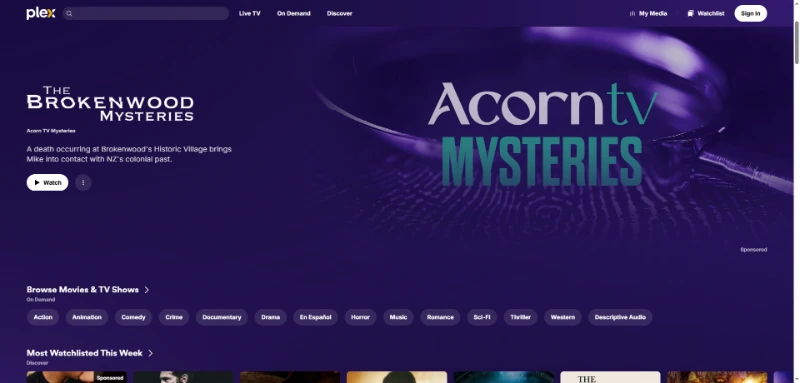Open Browse Movies & TV Shows heading

coord(83,290)
